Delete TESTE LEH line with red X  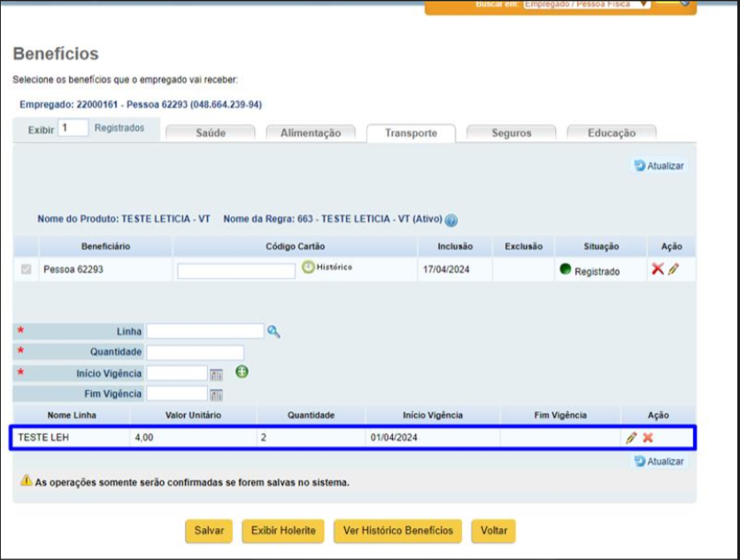(x=648, y=438)
